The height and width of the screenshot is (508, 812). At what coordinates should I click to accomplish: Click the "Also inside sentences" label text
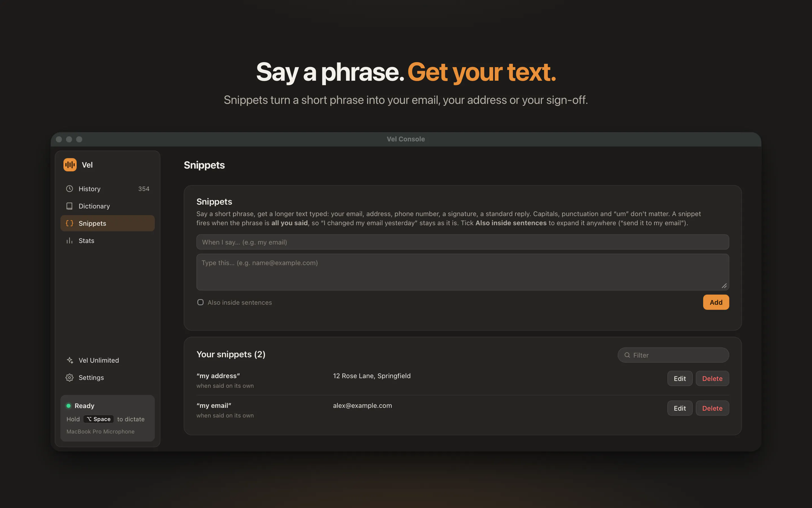pos(240,302)
